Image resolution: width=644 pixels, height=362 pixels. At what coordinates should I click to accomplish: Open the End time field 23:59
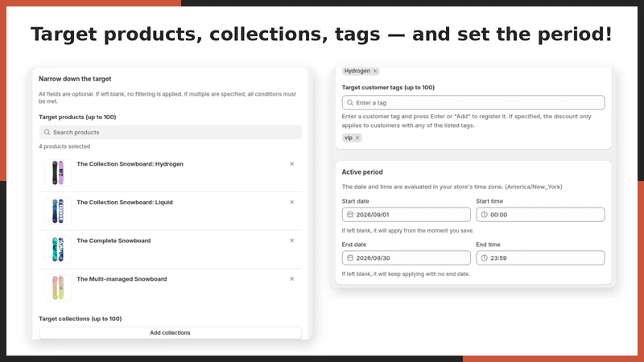pos(540,257)
